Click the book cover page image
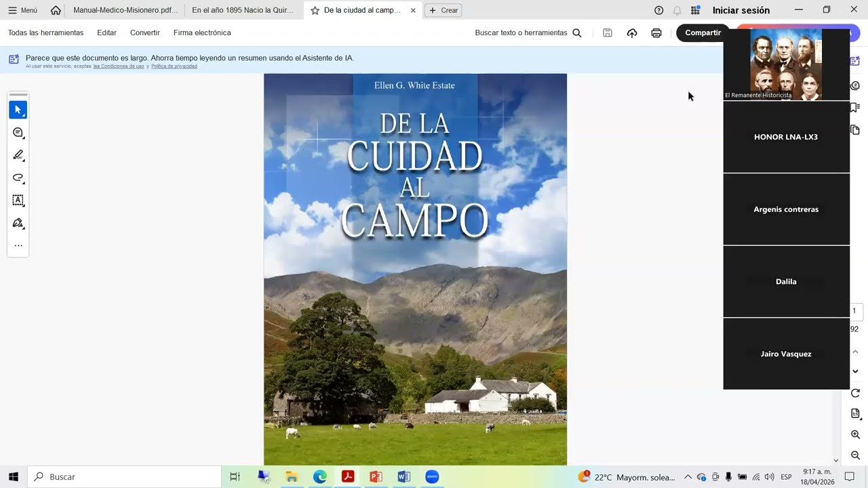 pos(415,269)
